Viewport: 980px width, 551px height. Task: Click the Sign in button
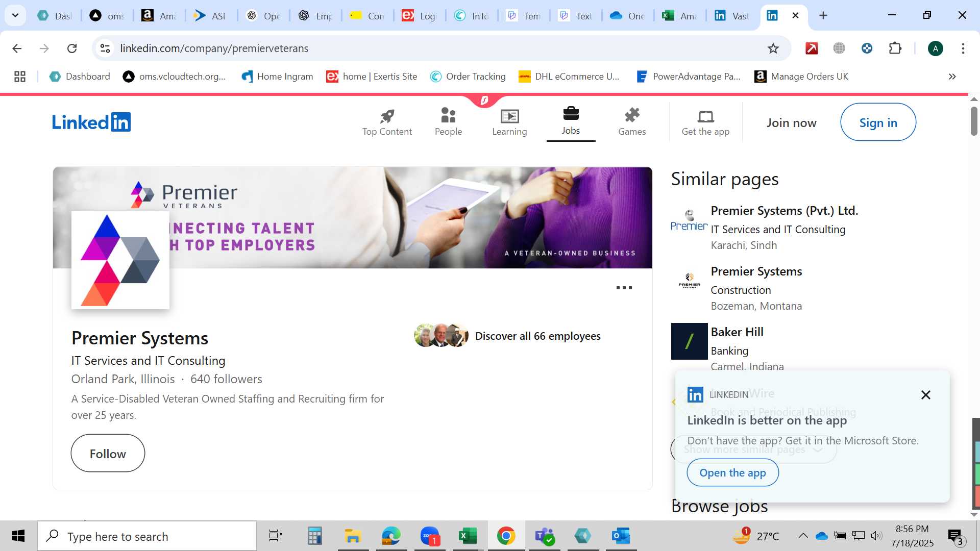[x=878, y=122]
